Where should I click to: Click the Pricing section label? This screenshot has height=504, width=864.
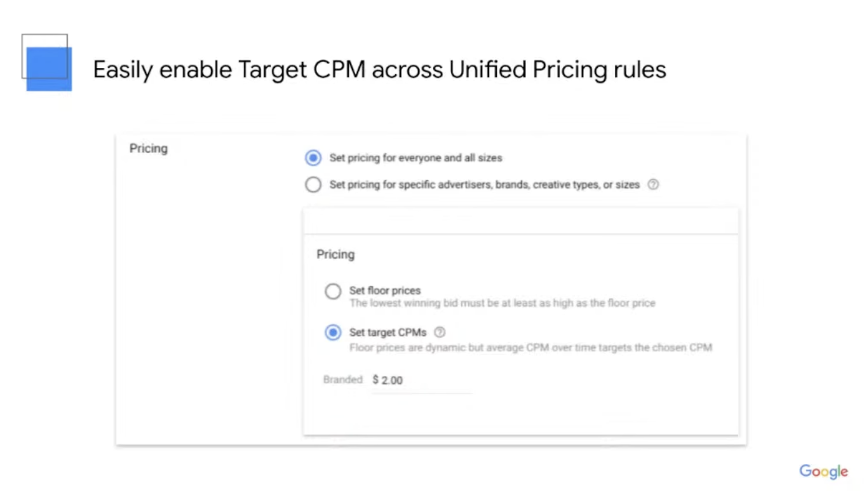click(x=148, y=148)
